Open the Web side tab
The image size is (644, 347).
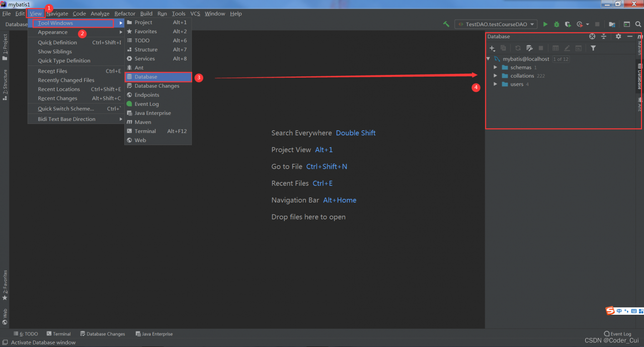(5, 317)
